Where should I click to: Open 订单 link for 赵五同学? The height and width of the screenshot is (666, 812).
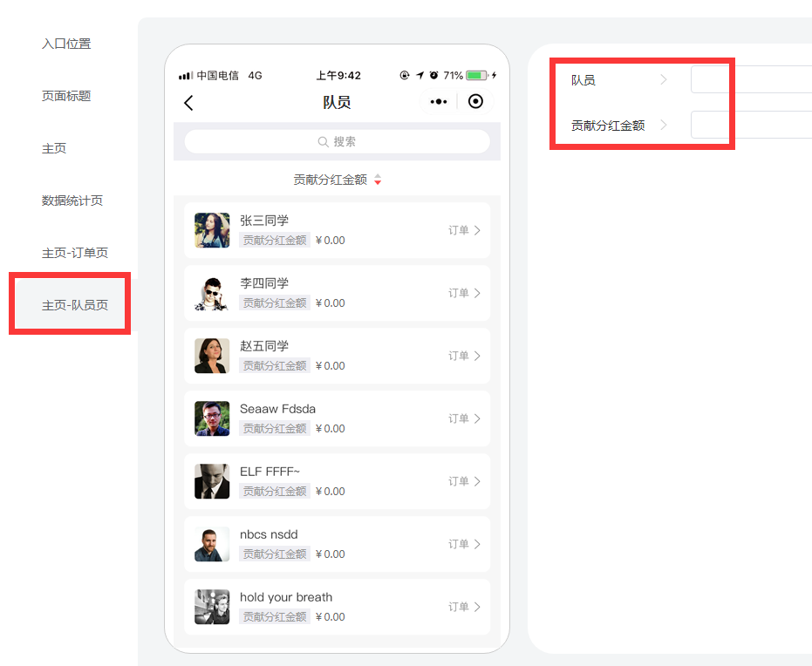pos(465,356)
